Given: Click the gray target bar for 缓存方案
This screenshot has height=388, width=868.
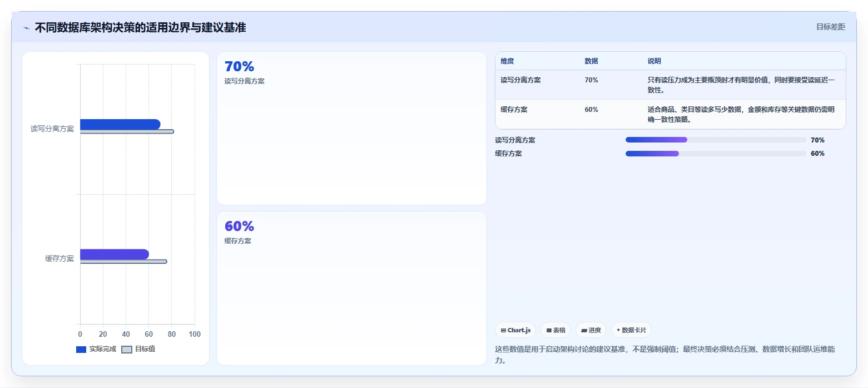Looking at the screenshot, I should (123, 262).
